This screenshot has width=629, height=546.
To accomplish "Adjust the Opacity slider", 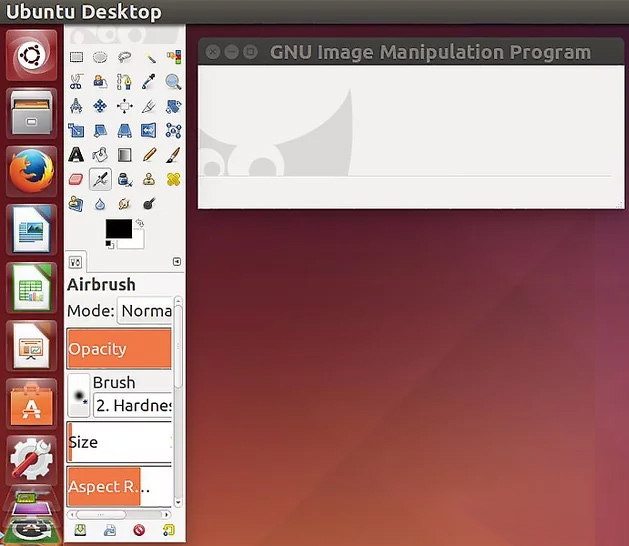I will coord(119,349).
